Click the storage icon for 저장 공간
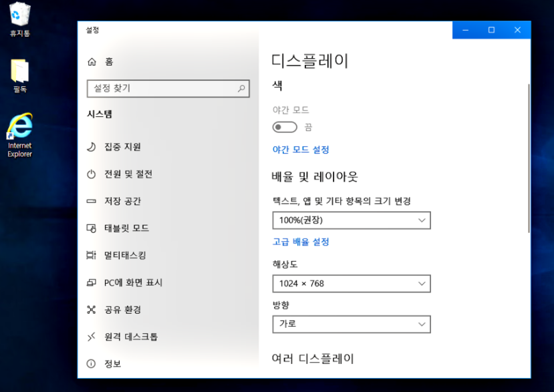This screenshot has height=392, width=554. [x=91, y=201]
